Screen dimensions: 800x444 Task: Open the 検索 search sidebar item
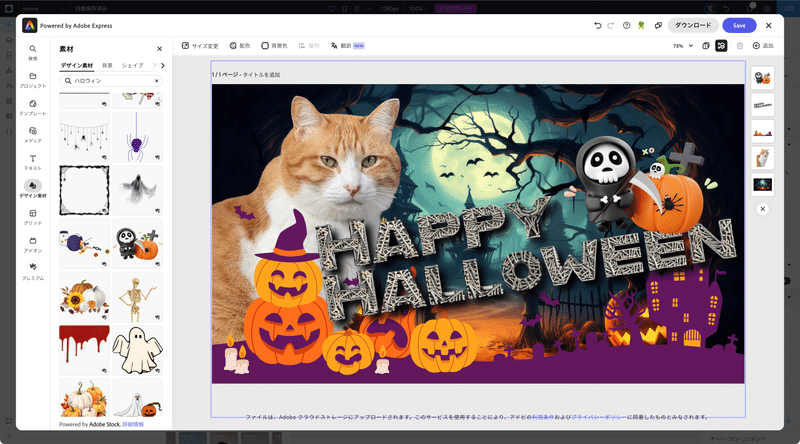[x=33, y=52]
